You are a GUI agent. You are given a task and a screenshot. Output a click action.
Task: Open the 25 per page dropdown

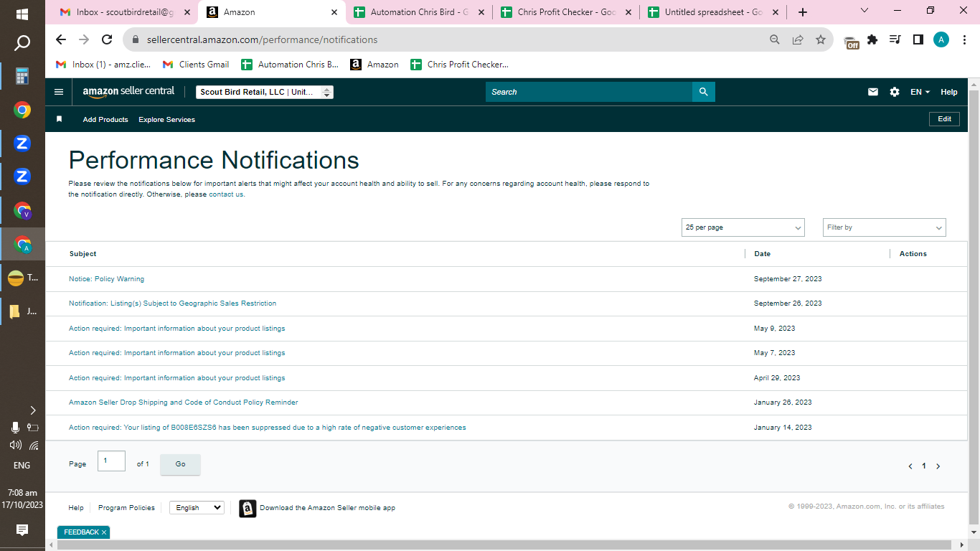click(743, 227)
